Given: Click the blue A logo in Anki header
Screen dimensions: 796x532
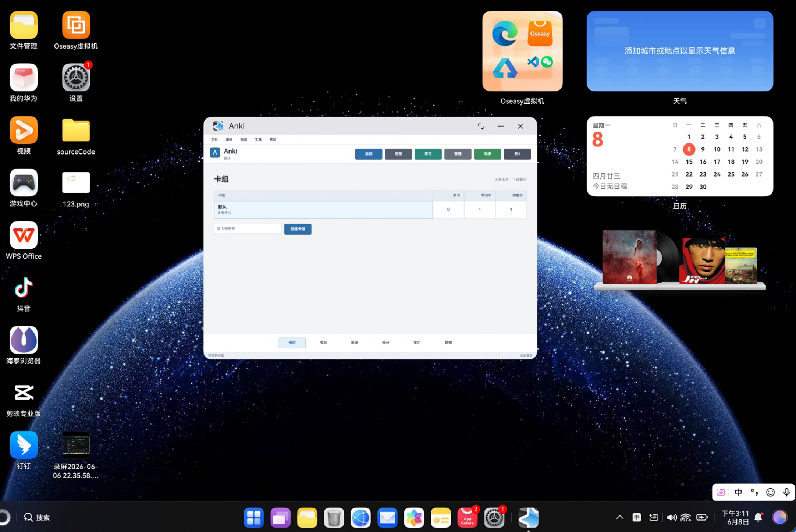Looking at the screenshot, I should (x=215, y=152).
